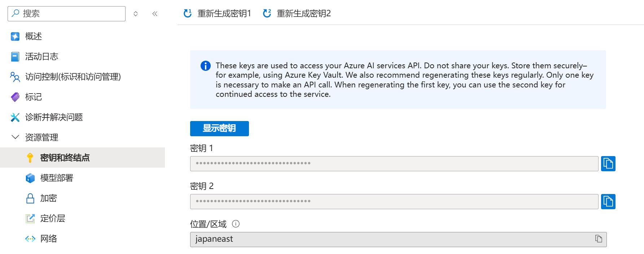The height and width of the screenshot is (254, 644).
Task: Click the 重新生成密钥1 refresh icon
Action: point(188,13)
